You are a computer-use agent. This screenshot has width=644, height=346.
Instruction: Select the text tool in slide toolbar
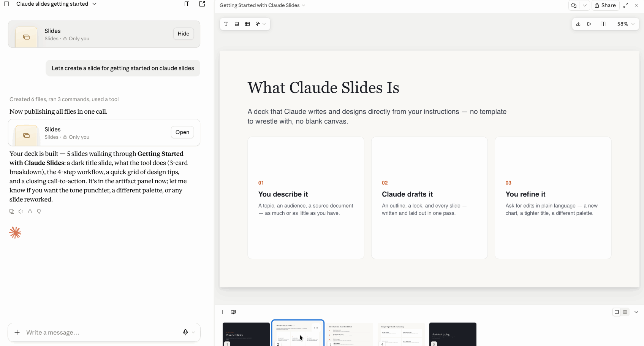click(226, 24)
